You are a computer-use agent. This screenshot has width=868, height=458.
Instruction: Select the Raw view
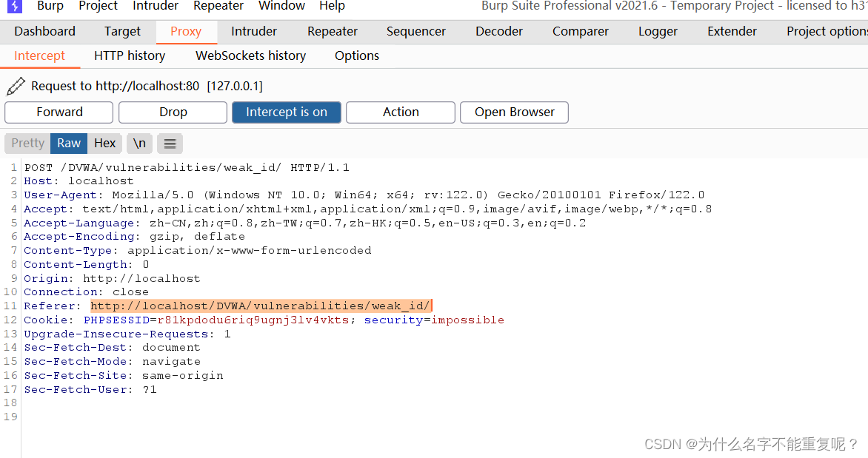click(69, 144)
